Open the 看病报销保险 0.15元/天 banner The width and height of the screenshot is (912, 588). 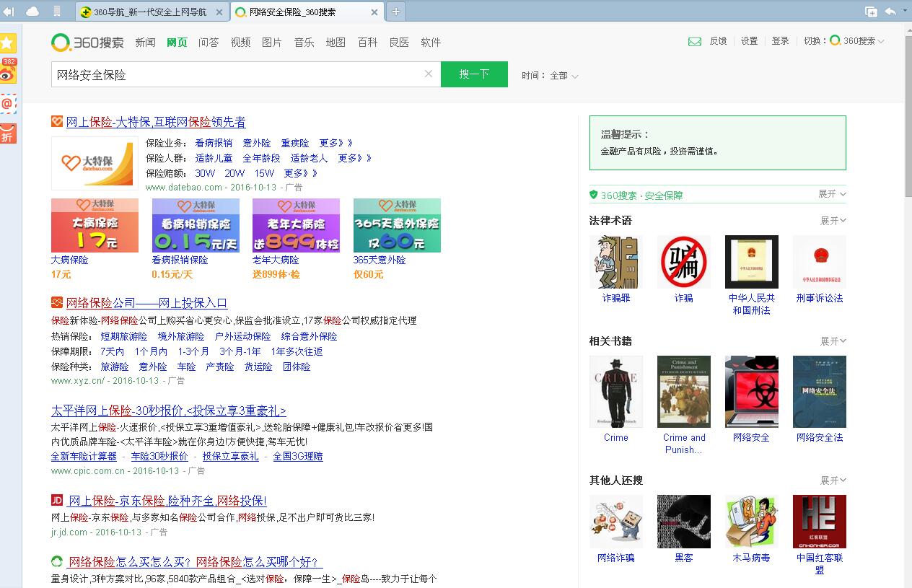196,226
